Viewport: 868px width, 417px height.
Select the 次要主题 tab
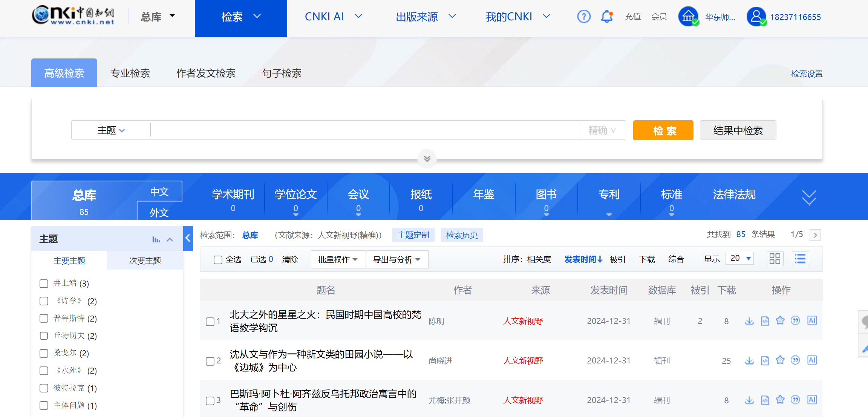click(145, 261)
